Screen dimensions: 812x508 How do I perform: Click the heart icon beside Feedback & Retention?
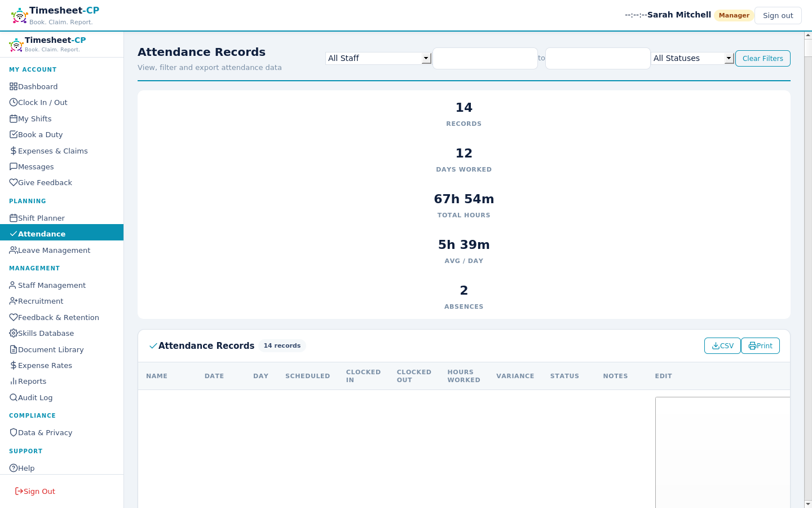tap(14, 317)
